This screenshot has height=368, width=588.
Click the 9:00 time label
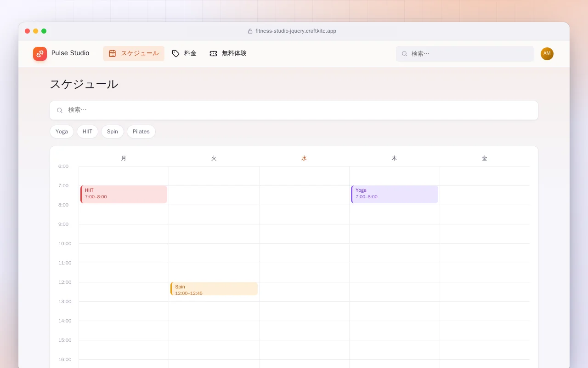[63, 224]
